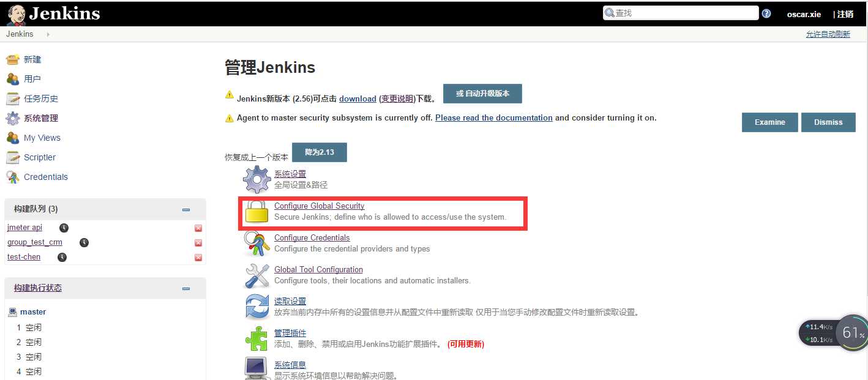Open the Configure Credentials link
868x380 pixels.
point(312,237)
